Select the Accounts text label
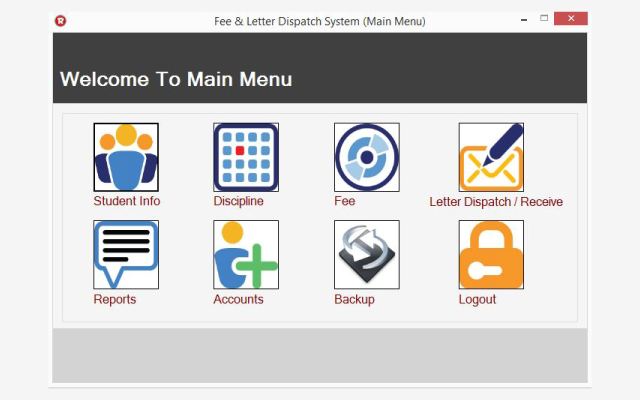This screenshot has height=400, width=640. 238,299
